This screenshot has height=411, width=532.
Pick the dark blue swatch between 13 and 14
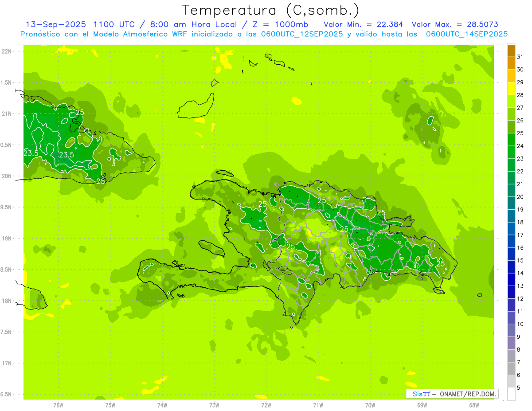[x=511, y=279]
